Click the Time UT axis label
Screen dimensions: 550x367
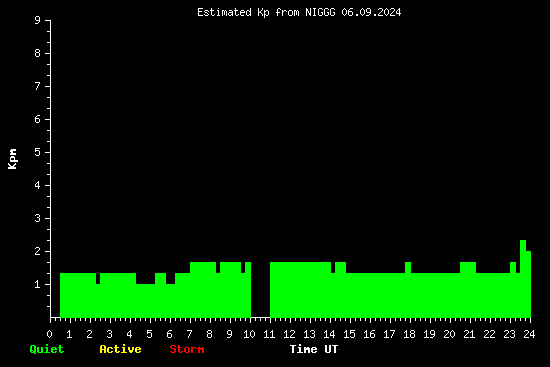[x=314, y=349]
